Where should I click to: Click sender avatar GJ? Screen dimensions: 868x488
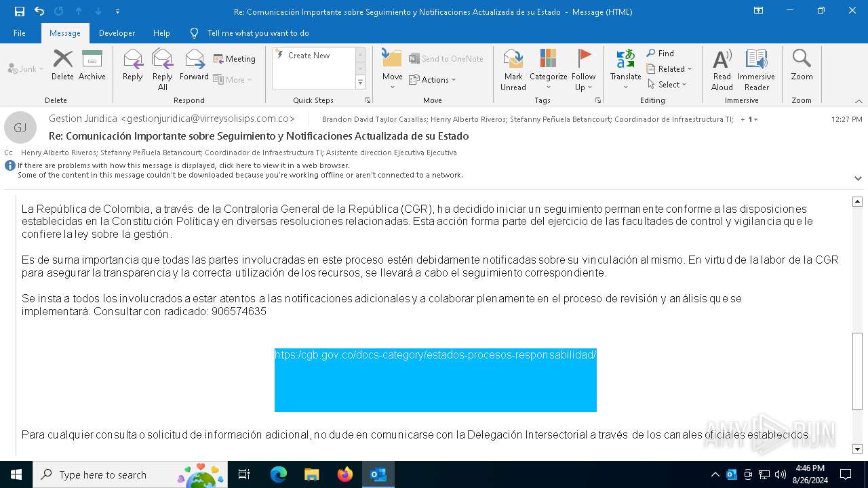coord(20,128)
